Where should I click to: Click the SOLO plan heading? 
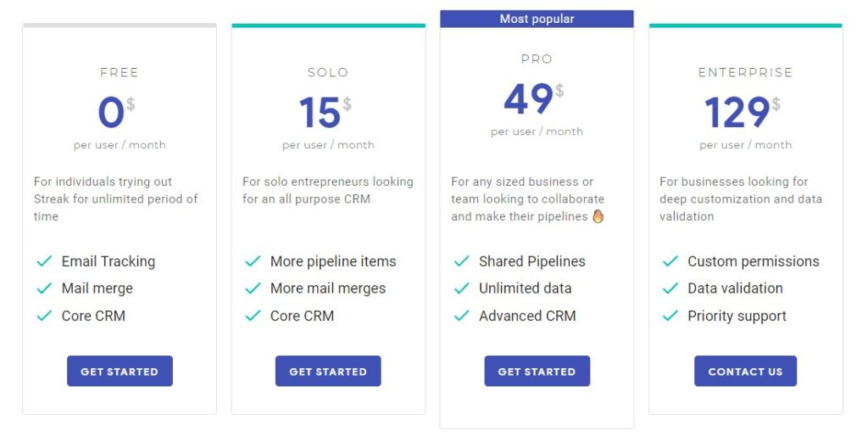tap(328, 73)
